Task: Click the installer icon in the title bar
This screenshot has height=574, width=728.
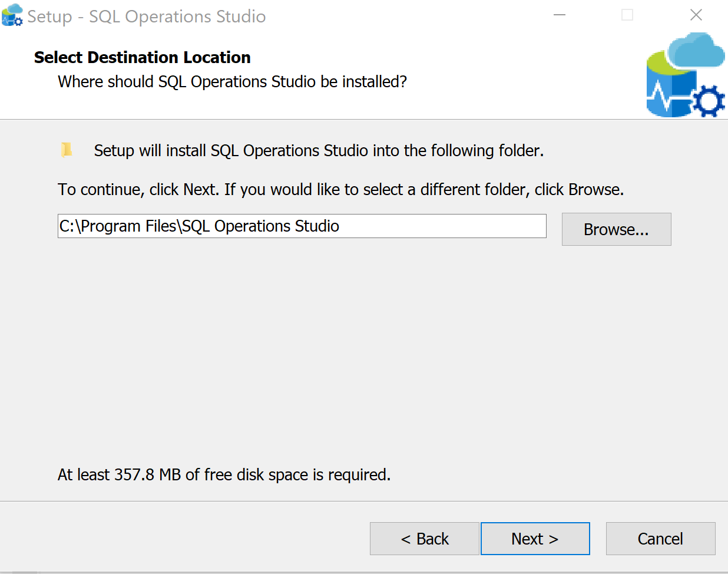Action: (x=12, y=15)
